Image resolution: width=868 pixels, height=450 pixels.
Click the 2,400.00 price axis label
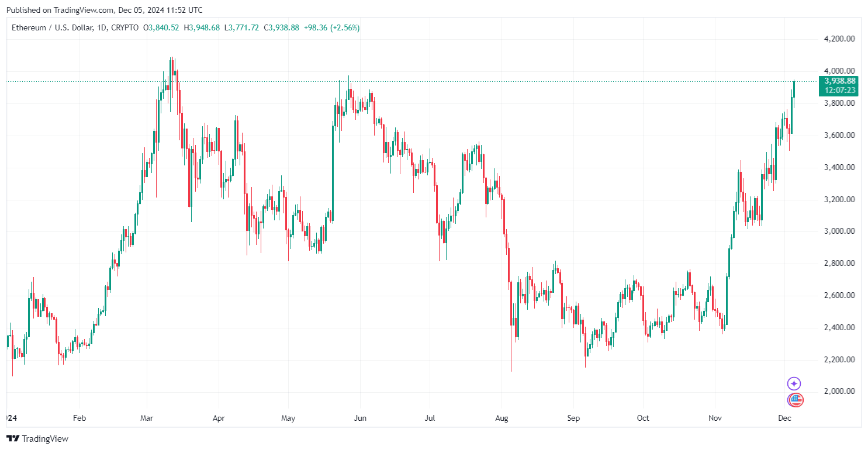click(839, 328)
